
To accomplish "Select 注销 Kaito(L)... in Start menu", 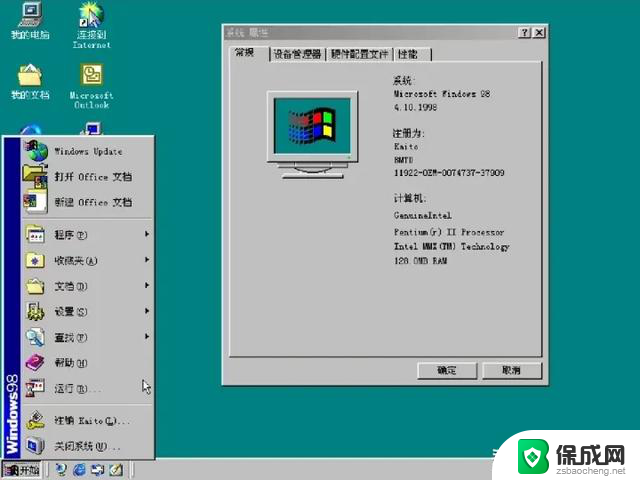I will pos(92,420).
